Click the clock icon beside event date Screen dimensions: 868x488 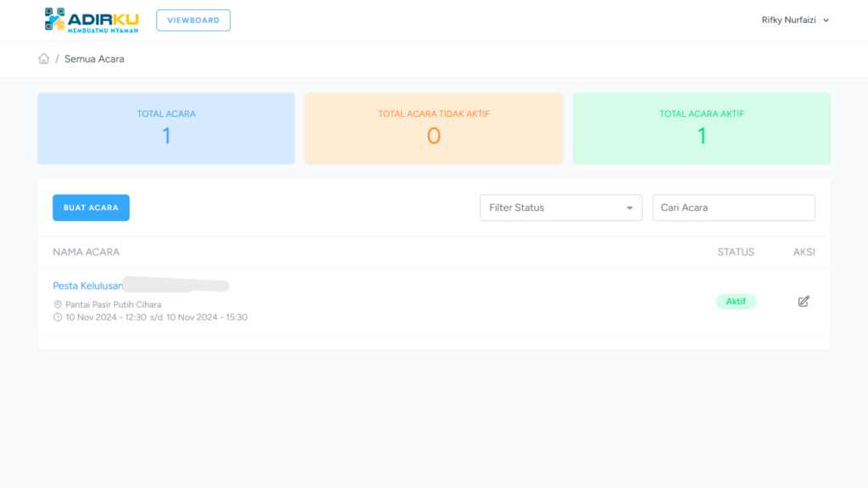(x=58, y=318)
